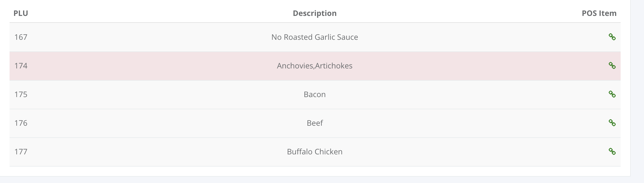Select the Bacon table row
The height and width of the screenshot is (183, 644).
coord(315,94)
